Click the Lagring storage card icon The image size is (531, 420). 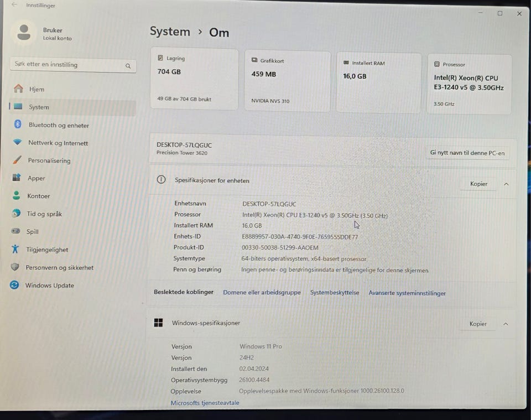(x=160, y=58)
